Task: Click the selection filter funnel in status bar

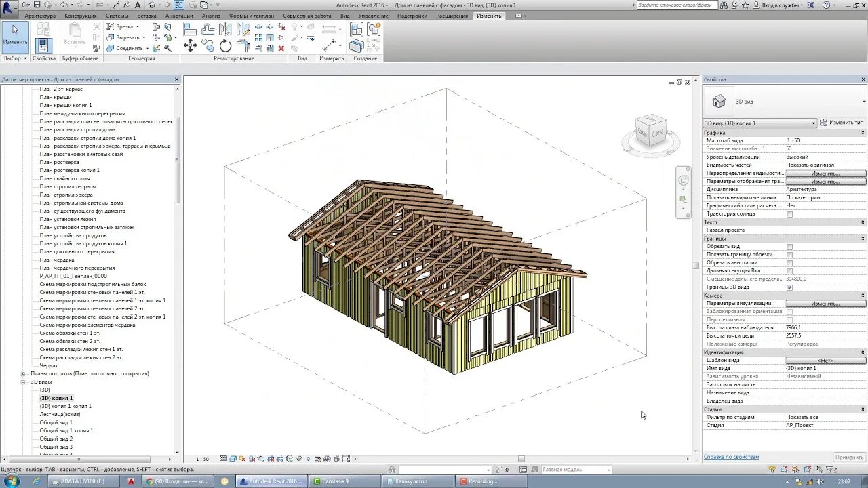Action: pyautogui.click(x=831, y=470)
